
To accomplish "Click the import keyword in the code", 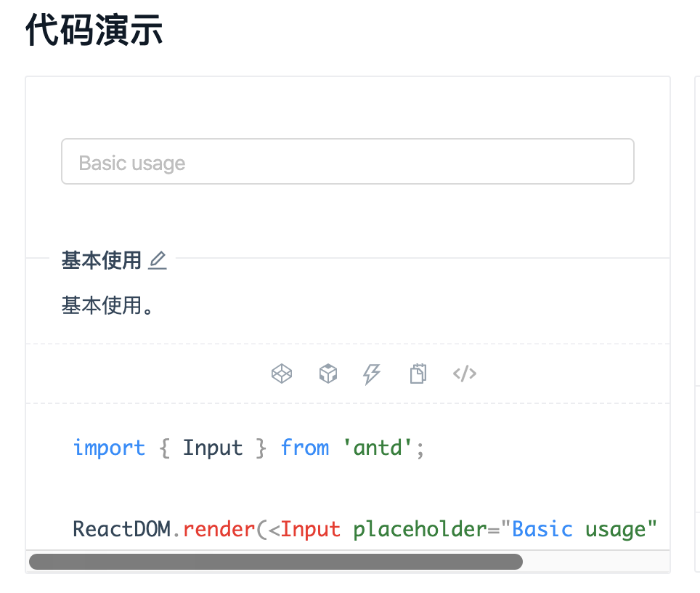I will pos(109,448).
